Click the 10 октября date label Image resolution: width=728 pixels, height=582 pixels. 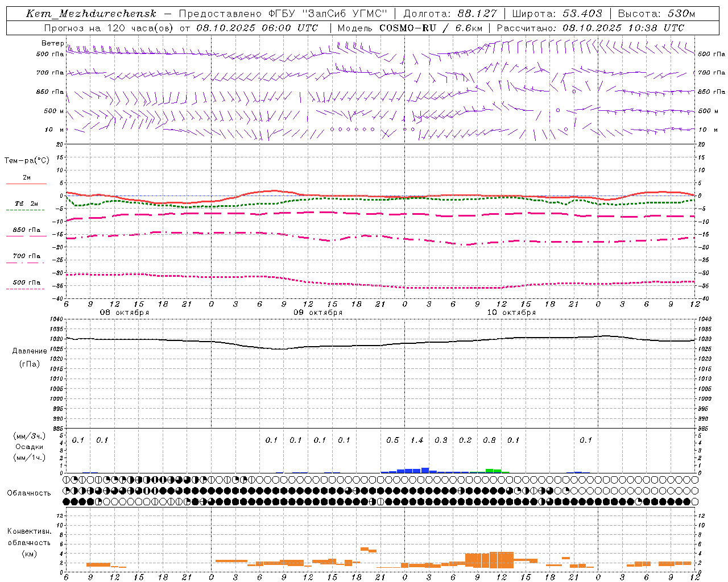click(511, 313)
